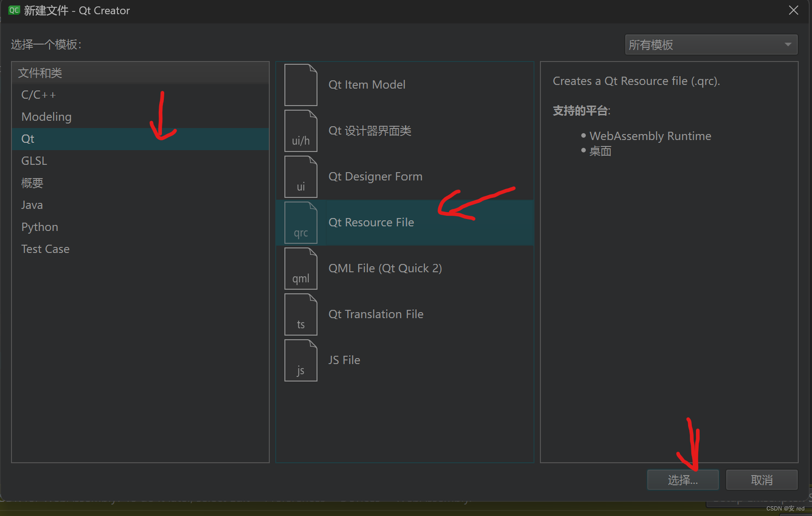Click the qrc Qt Resource File icon
Image resolution: width=812 pixels, height=516 pixels.
[x=300, y=222]
